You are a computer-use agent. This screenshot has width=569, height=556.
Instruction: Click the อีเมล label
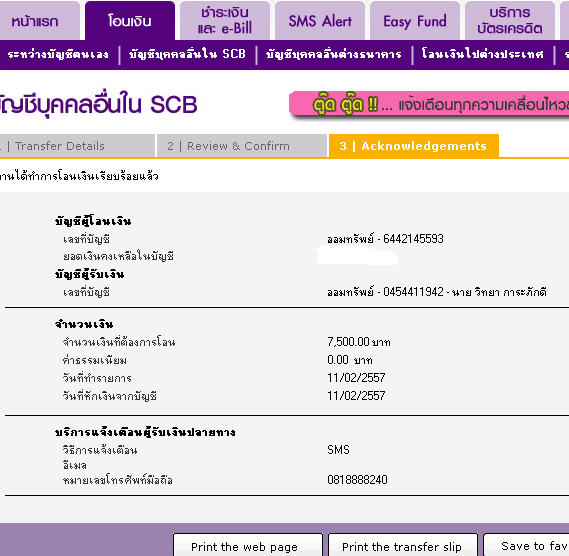pyautogui.click(x=75, y=465)
